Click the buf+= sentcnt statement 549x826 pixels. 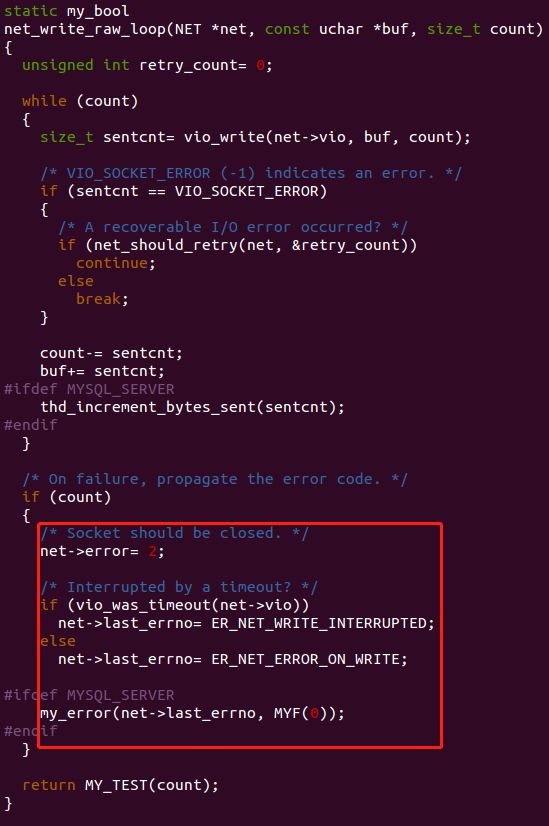(102, 371)
